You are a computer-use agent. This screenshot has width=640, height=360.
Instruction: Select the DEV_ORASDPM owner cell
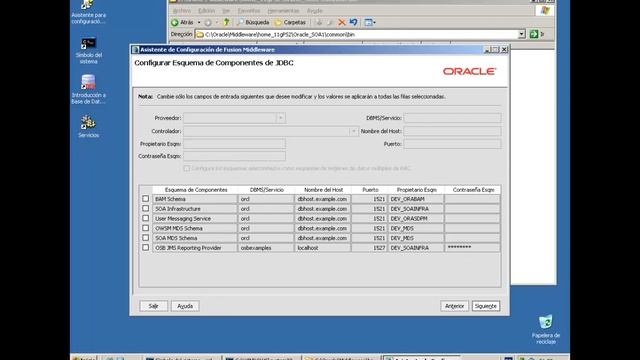pos(416,219)
